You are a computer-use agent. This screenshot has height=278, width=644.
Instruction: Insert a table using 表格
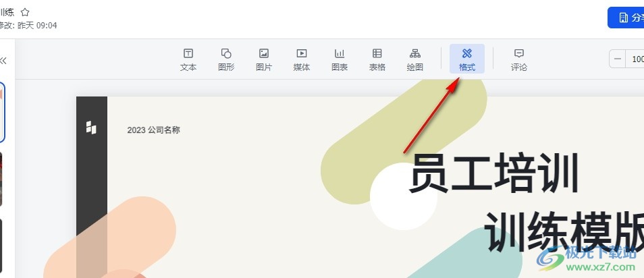tap(377, 59)
